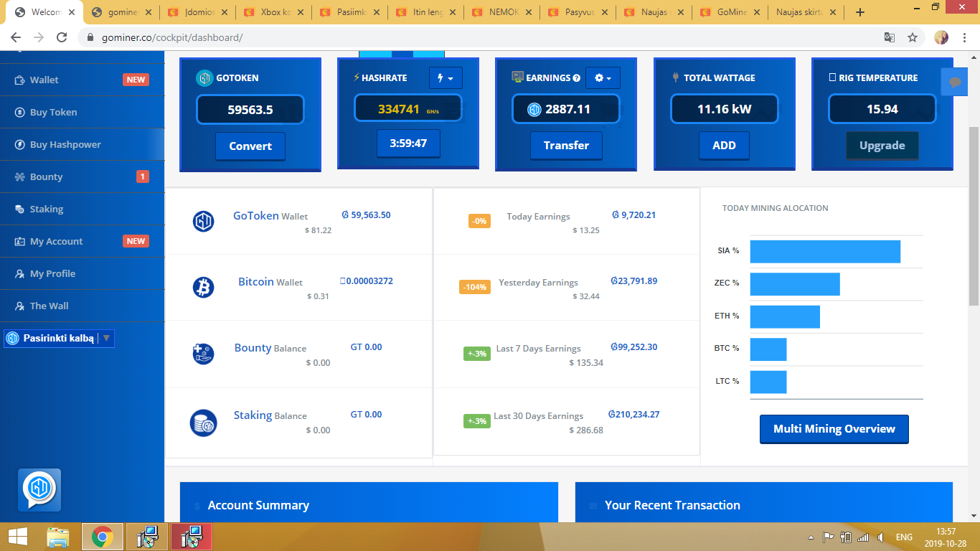The height and width of the screenshot is (551, 980).
Task: Open a new browser tab
Action: [860, 12]
